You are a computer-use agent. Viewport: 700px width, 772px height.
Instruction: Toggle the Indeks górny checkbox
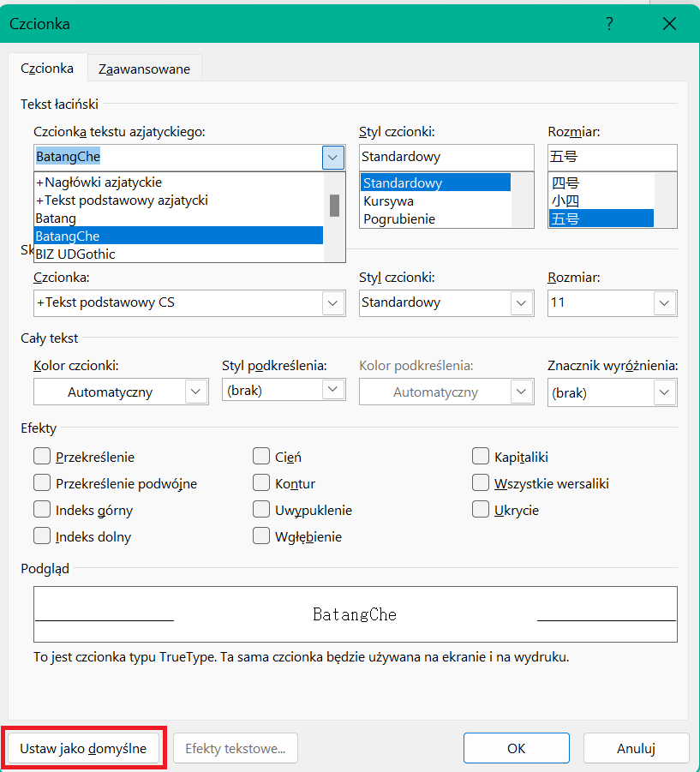click(x=42, y=510)
